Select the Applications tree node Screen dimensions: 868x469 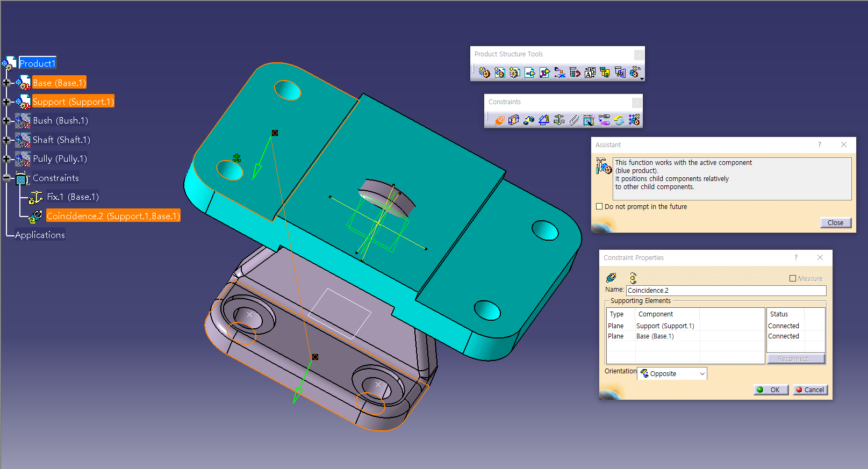[x=40, y=235]
